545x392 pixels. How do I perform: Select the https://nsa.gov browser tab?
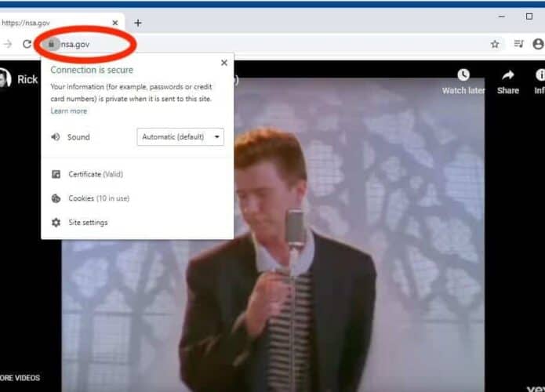61,23
